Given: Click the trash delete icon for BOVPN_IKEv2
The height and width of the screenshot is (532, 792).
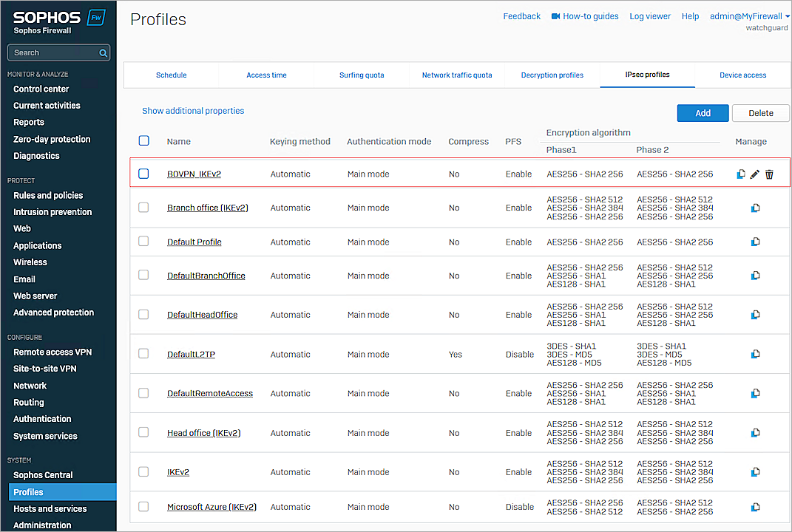Looking at the screenshot, I should pos(769,174).
